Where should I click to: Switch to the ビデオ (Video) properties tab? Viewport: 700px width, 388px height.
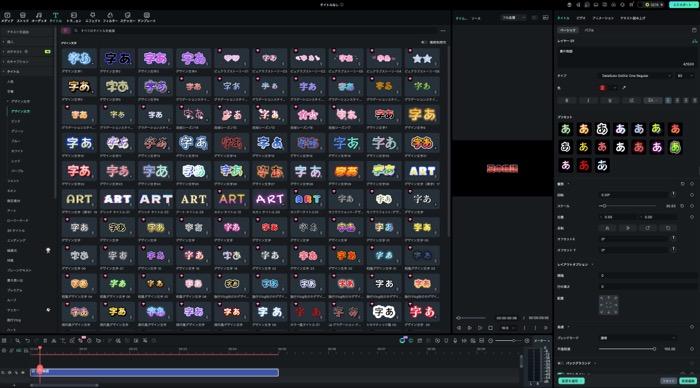point(581,18)
